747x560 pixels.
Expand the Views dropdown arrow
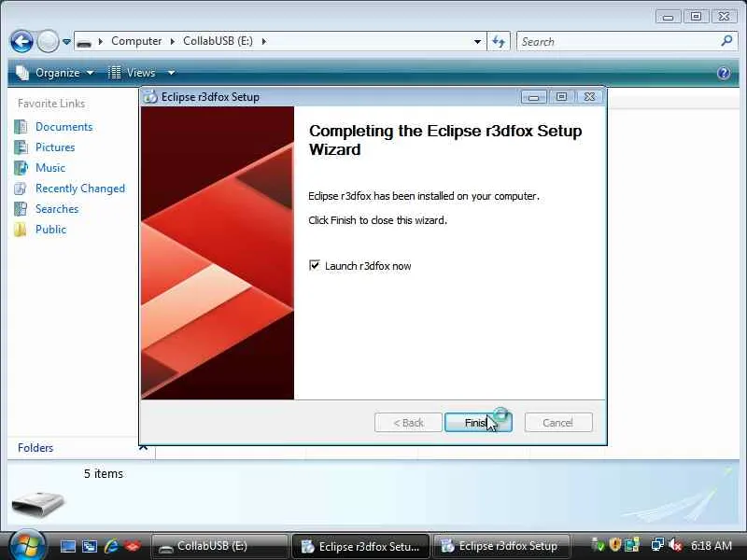tap(171, 73)
